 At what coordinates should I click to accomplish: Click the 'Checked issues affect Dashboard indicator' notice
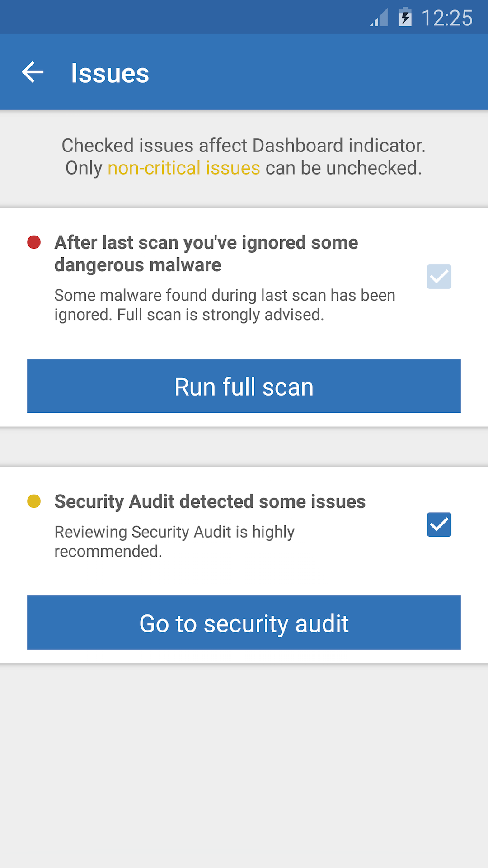[x=244, y=146]
